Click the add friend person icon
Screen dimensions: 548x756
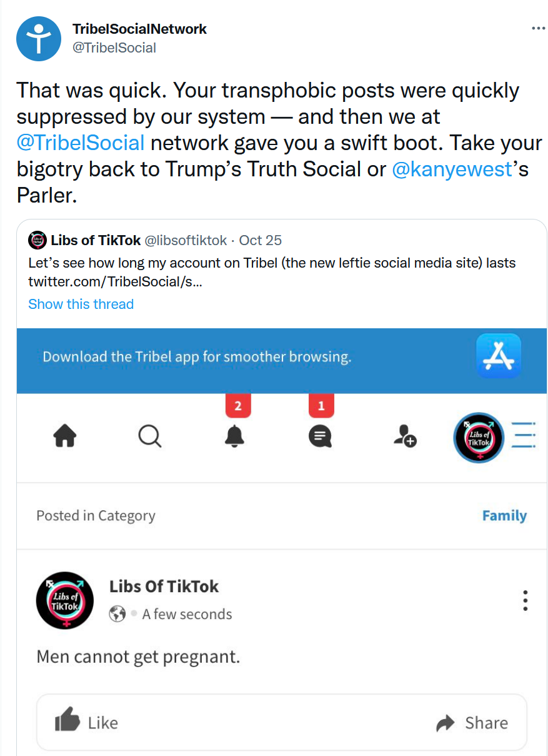(x=405, y=436)
